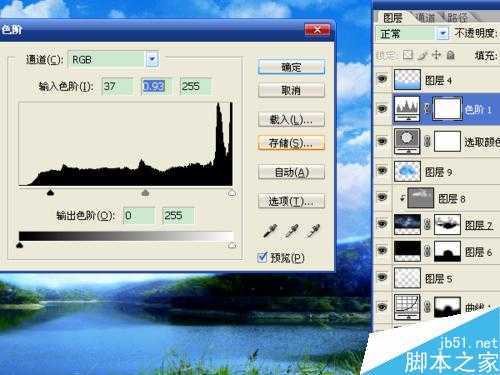Screen dimensions: 500x375
Task: Toggle visibility of 图层 5
Action: point(382,277)
